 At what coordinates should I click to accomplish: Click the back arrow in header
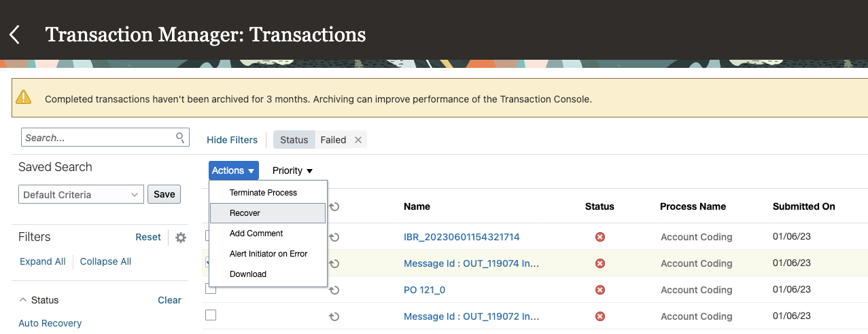[15, 35]
